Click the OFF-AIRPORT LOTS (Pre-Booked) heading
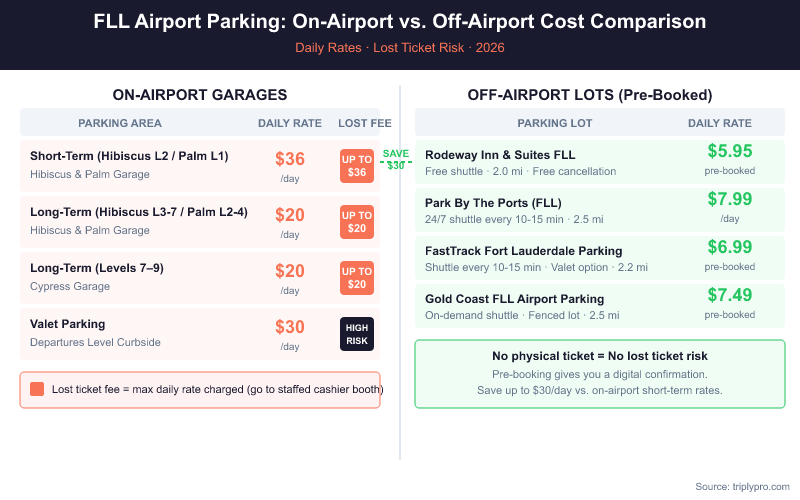The width and height of the screenshot is (800, 500). coord(590,95)
